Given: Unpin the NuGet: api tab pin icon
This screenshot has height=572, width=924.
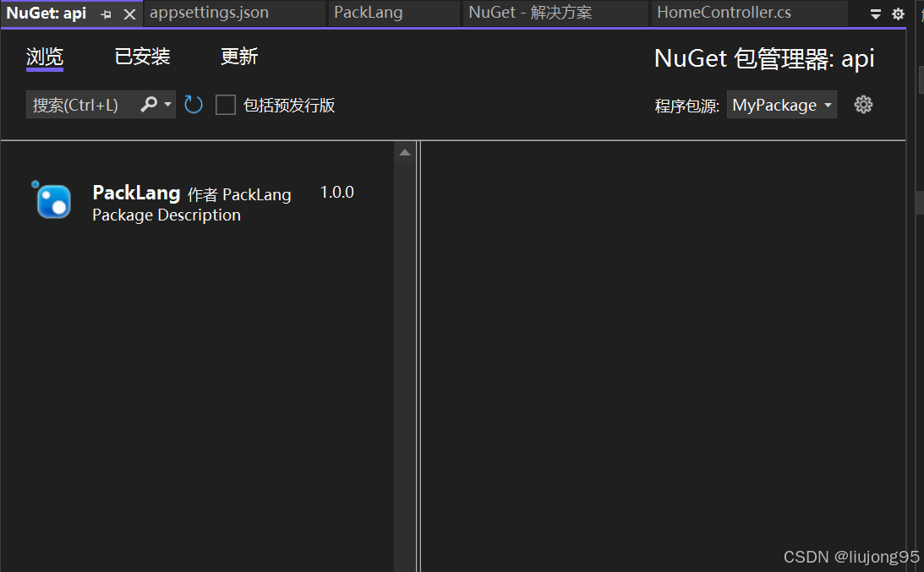Looking at the screenshot, I should [105, 14].
